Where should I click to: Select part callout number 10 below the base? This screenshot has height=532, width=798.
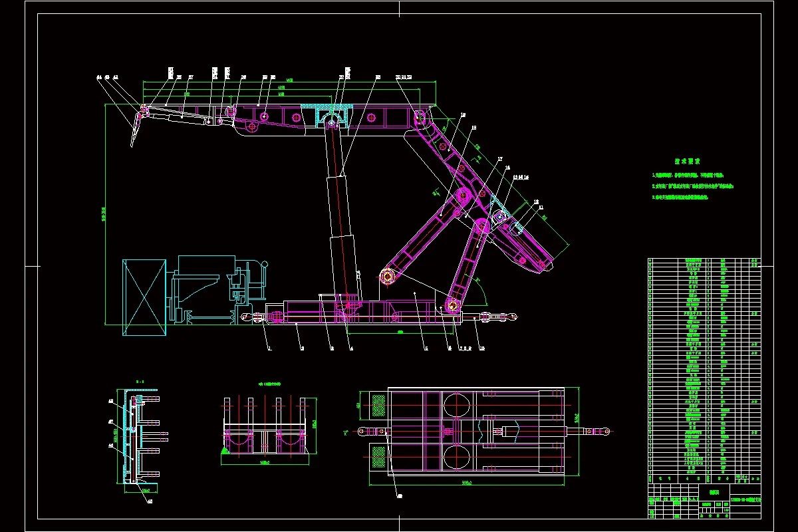coord(481,348)
